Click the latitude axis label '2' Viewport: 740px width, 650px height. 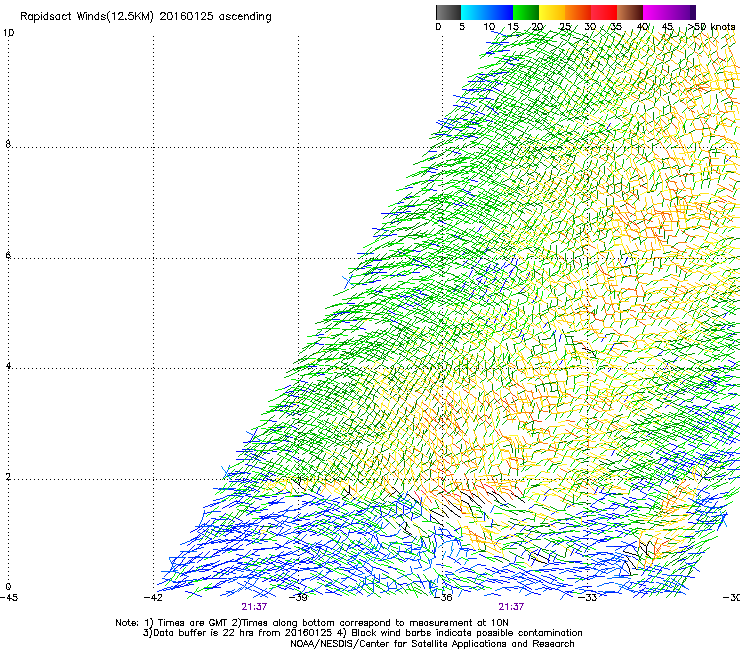tap(8, 477)
